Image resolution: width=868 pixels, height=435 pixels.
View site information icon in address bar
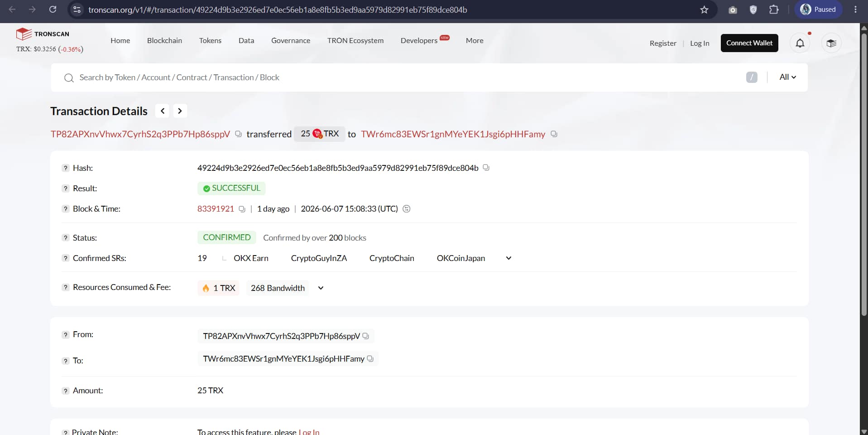[77, 10]
